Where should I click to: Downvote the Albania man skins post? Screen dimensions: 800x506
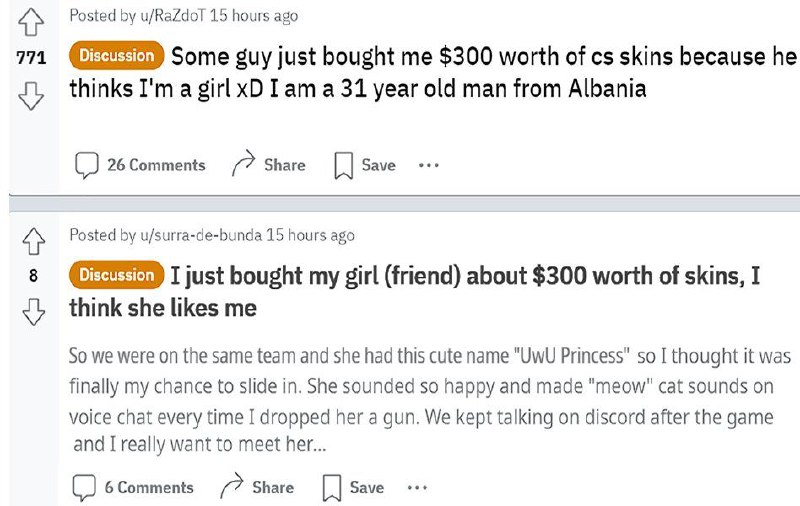pyautogui.click(x=32, y=97)
